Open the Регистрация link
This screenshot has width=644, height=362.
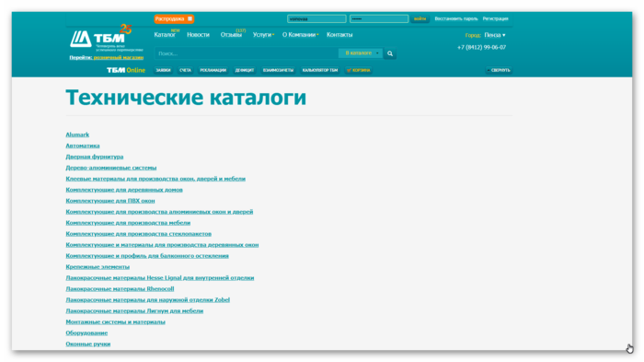[x=495, y=19]
